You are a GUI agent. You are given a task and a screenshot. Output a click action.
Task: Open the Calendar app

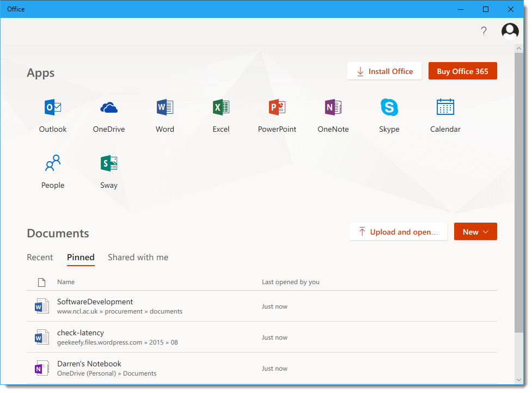(x=445, y=114)
